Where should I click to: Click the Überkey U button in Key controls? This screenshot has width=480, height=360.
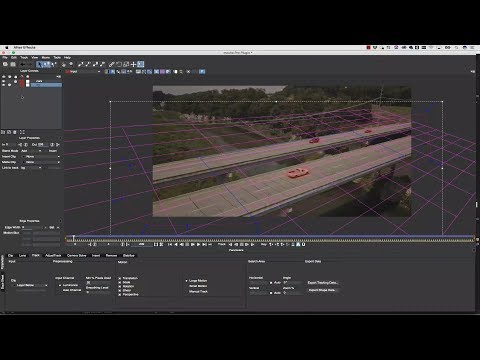(303, 244)
